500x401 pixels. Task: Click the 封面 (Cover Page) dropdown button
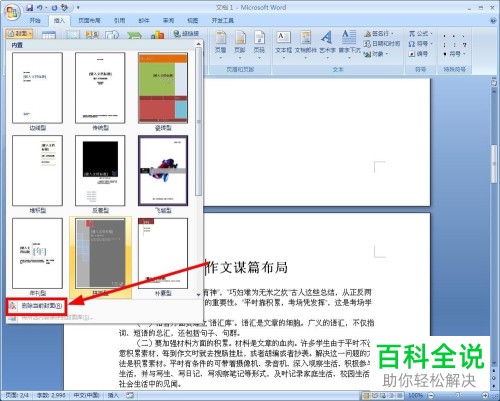(x=20, y=34)
